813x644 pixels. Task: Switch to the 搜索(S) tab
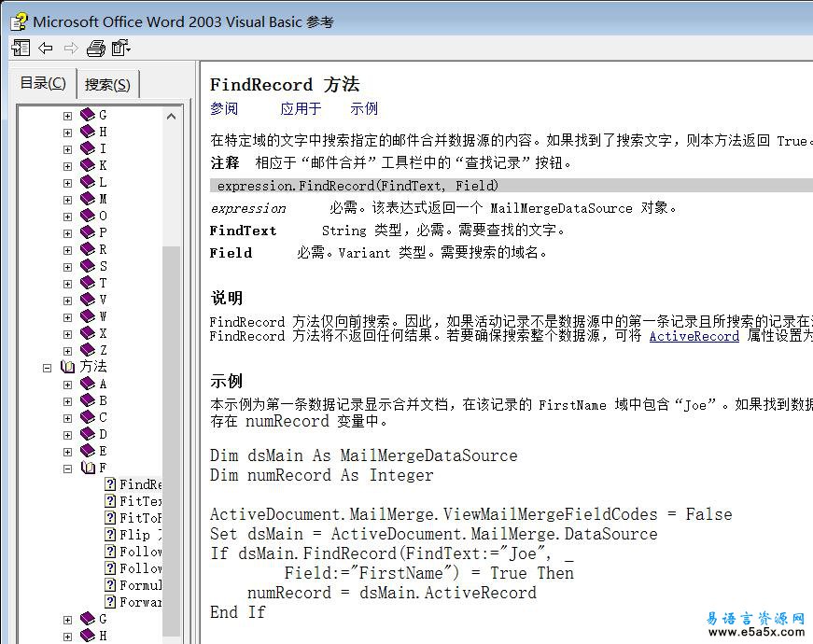pyautogui.click(x=107, y=84)
